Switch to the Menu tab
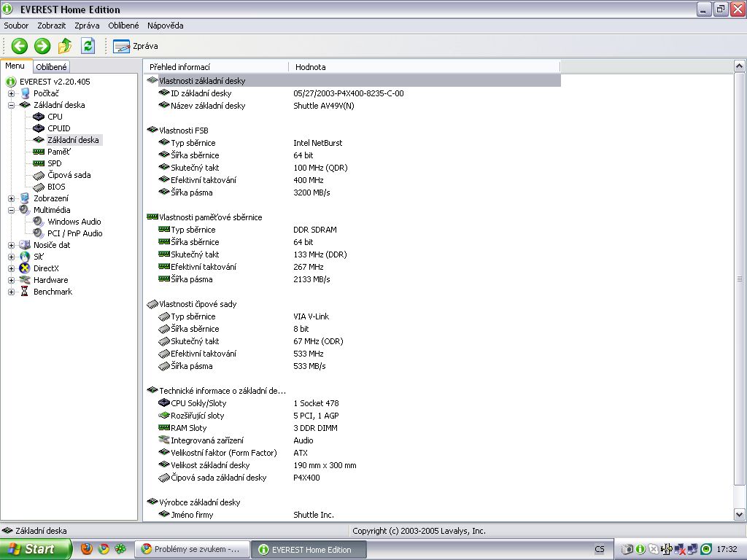The height and width of the screenshot is (560, 747). [x=15, y=66]
